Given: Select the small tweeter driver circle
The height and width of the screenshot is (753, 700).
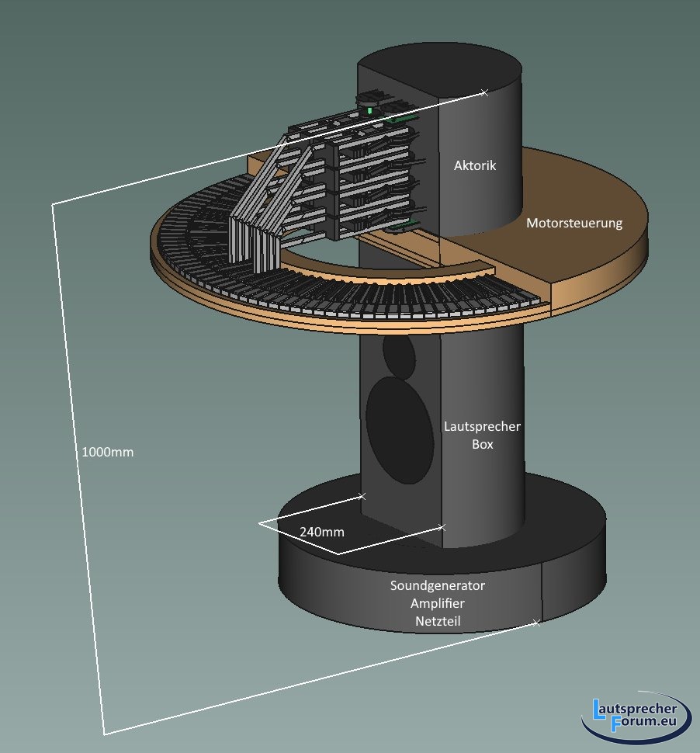Looking at the screenshot, I should [400, 356].
